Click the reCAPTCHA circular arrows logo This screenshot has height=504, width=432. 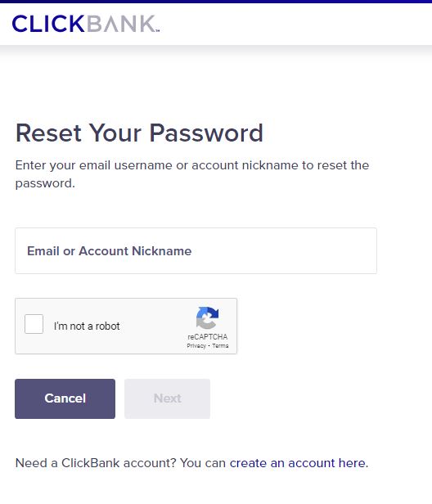(207, 318)
